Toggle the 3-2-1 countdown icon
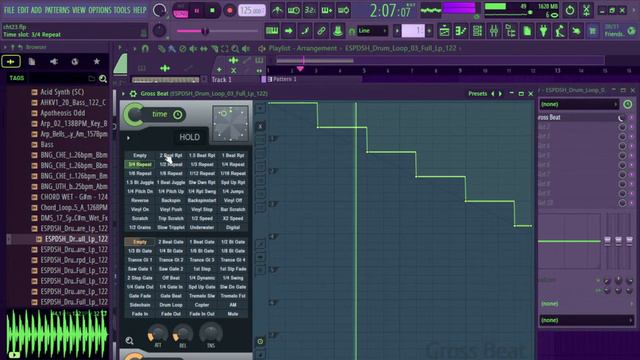640x360 pixels. [310, 10]
